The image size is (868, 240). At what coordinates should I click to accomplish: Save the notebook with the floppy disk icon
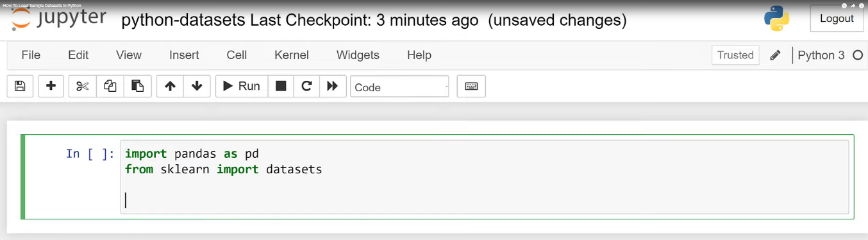20,86
